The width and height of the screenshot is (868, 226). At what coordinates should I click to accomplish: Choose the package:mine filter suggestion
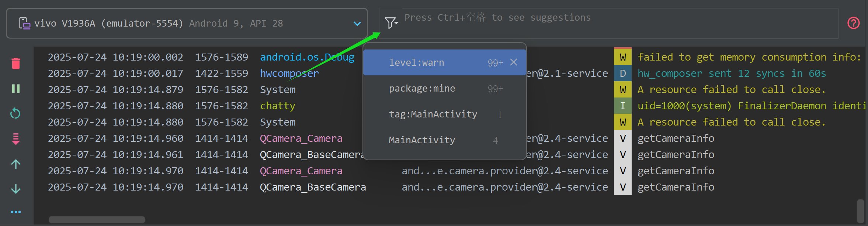pos(422,89)
